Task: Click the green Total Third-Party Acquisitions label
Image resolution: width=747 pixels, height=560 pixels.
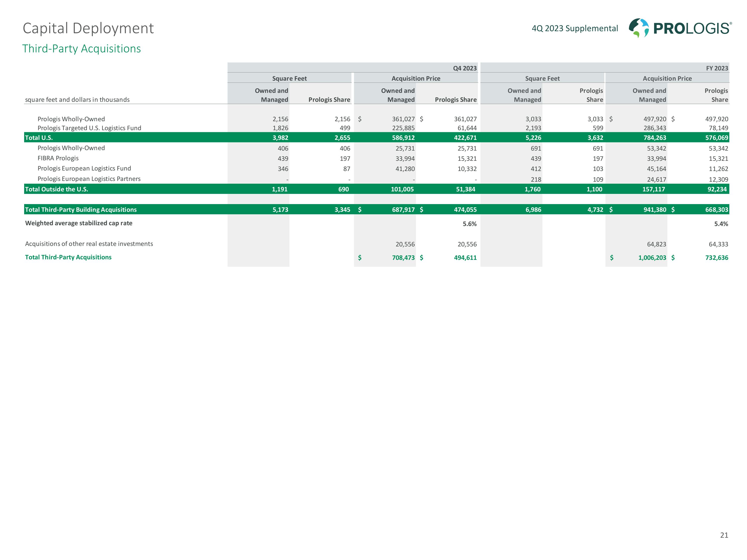Action: (x=68, y=257)
